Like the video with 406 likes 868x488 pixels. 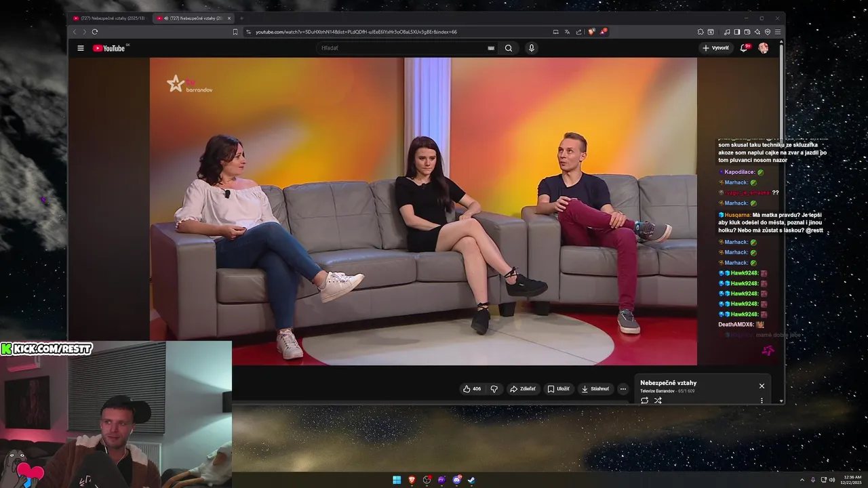[x=472, y=389]
